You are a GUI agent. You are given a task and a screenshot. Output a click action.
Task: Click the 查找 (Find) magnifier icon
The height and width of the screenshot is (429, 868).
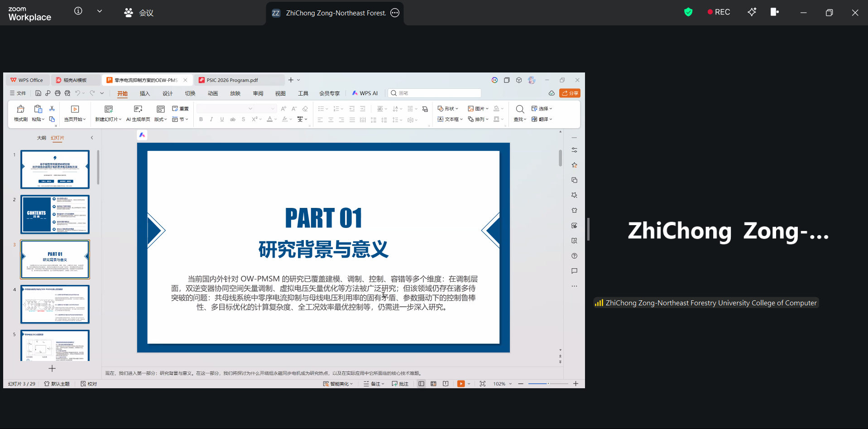(520, 109)
